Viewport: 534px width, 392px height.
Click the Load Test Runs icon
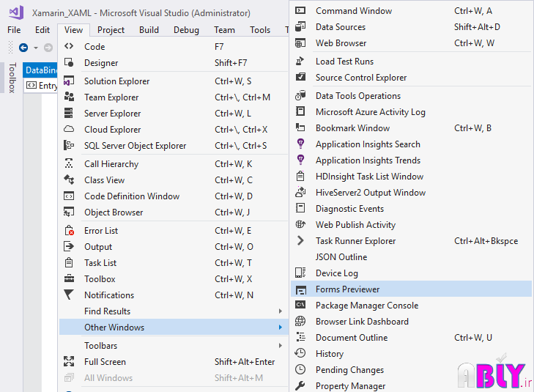pyautogui.click(x=300, y=61)
